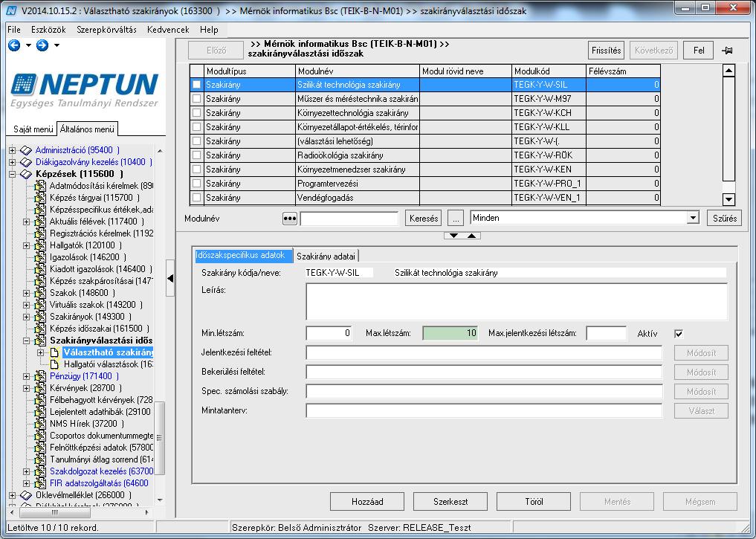756x539 pixels.
Task: Check the Környezettechnológia szakirány row checkbox
Action: coord(197,113)
